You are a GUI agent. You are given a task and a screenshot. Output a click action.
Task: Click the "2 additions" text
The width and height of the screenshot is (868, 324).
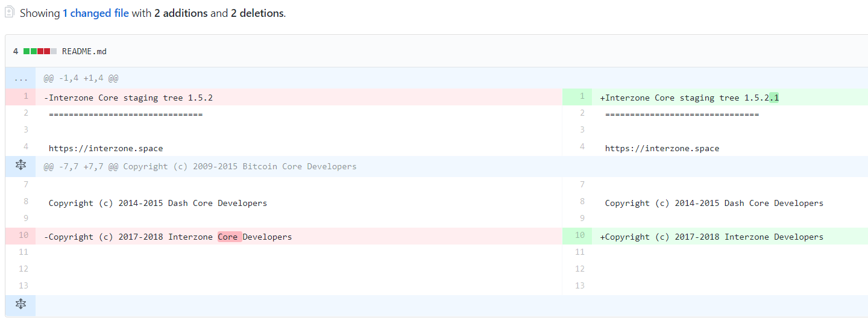[x=181, y=13]
